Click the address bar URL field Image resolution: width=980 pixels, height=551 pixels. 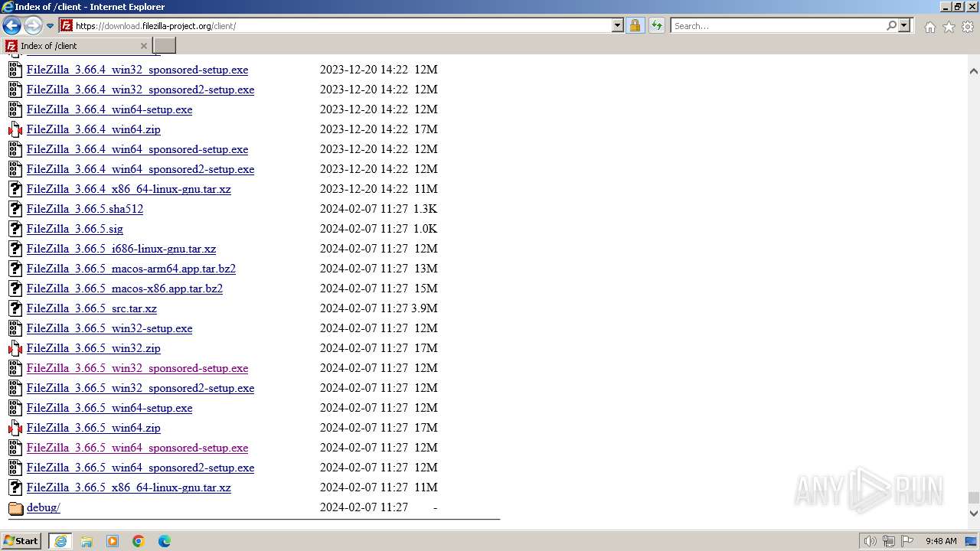click(343, 25)
